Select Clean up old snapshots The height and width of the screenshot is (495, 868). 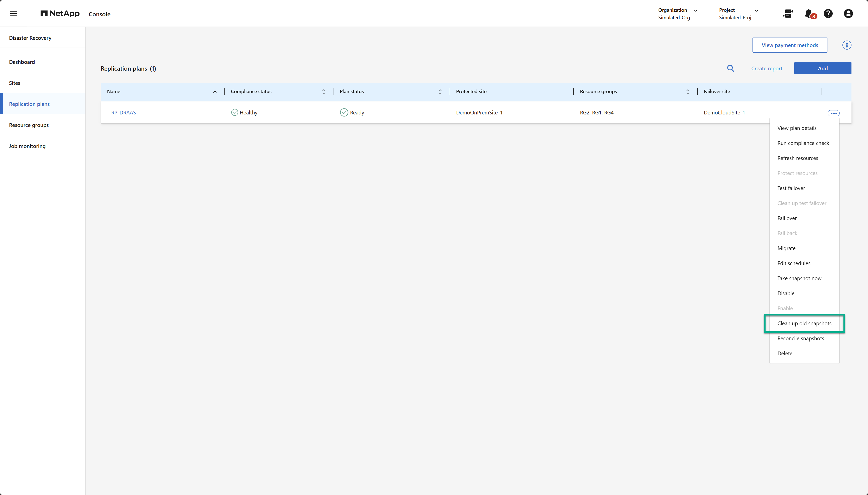804,323
